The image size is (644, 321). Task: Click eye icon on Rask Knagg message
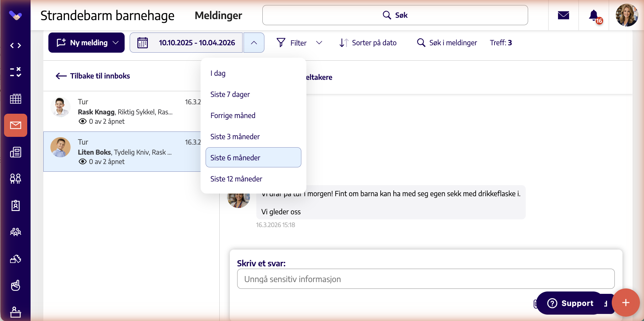point(83,121)
